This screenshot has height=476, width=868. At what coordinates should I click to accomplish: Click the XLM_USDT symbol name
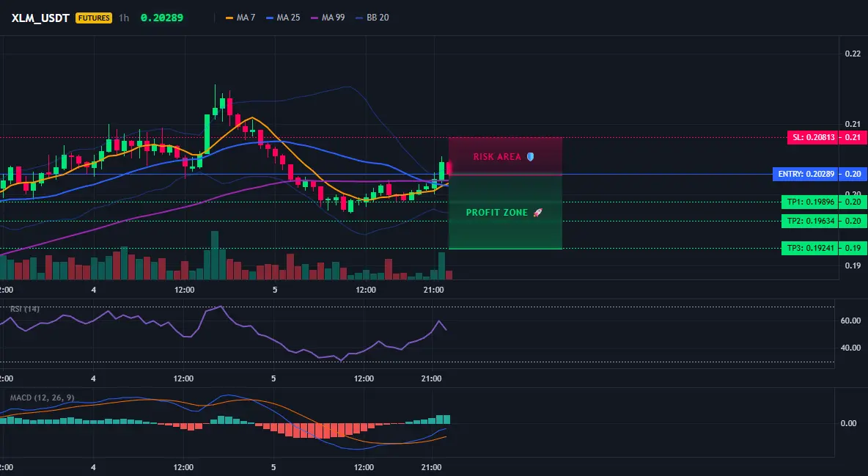(40, 18)
